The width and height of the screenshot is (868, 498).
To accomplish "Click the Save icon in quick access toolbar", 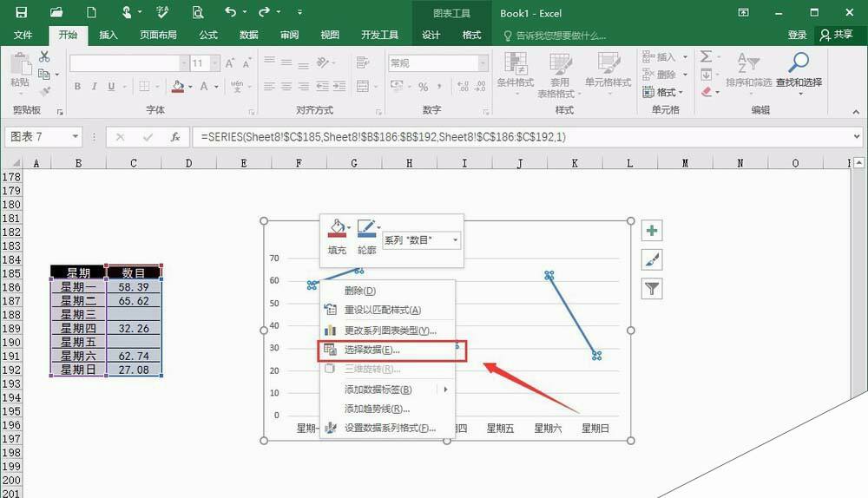I will tap(21, 12).
